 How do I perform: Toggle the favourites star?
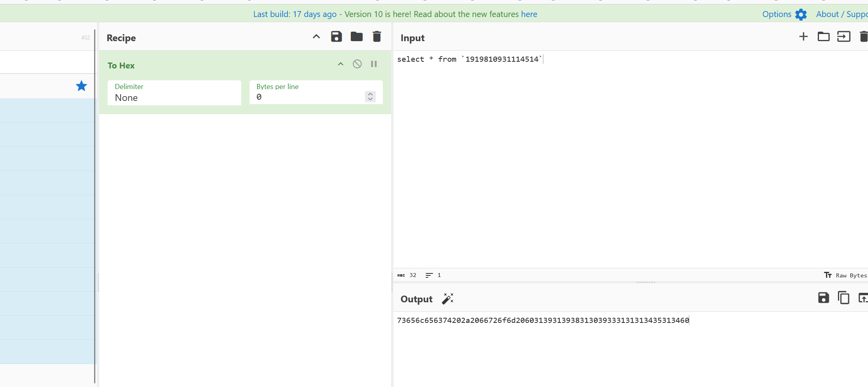(x=81, y=86)
